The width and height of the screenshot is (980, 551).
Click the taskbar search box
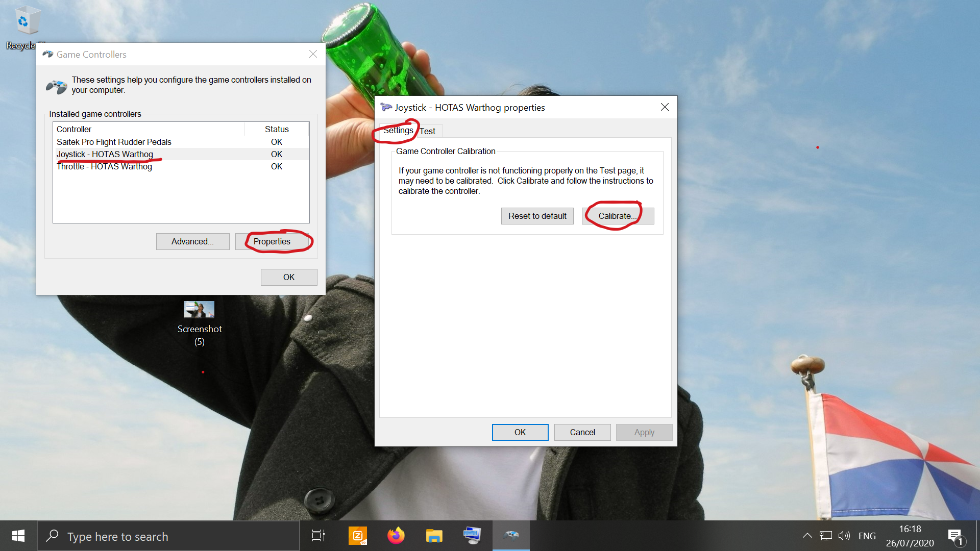(168, 536)
